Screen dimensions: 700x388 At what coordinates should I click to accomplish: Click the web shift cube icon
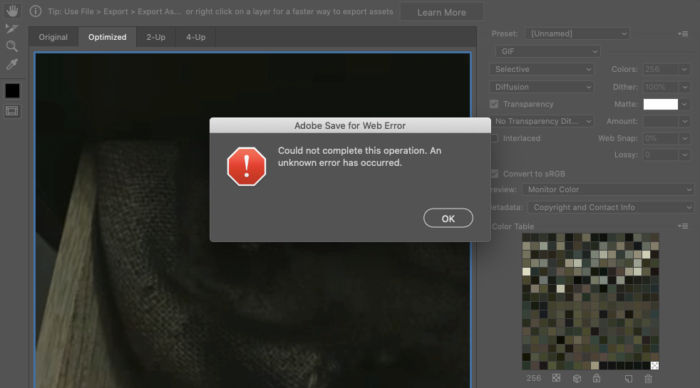point(577,379)
